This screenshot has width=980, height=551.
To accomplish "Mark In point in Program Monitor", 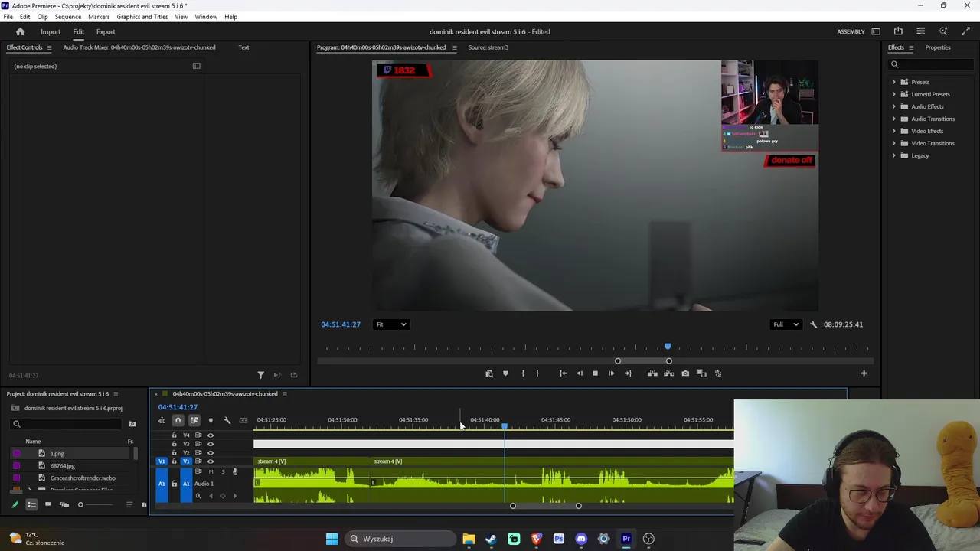I will (x=523, y=373).
